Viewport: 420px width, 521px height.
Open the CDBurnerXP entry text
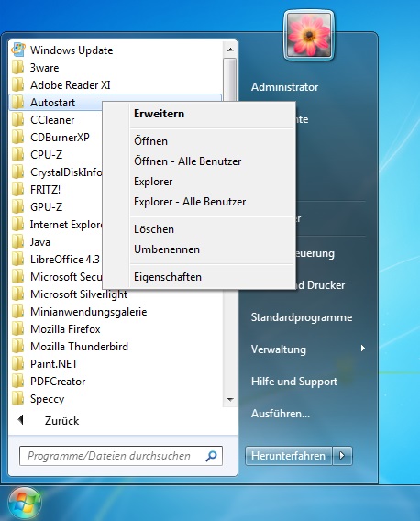coord(60,138)
